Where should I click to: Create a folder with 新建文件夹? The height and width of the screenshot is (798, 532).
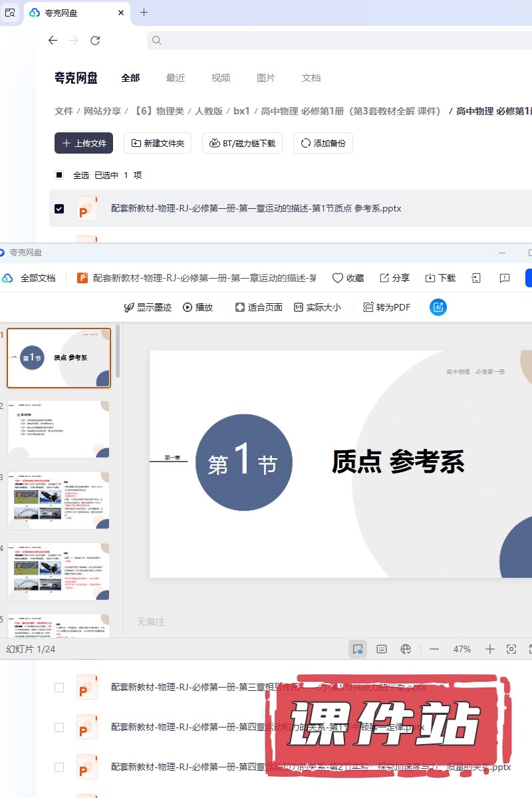point(158,143)
